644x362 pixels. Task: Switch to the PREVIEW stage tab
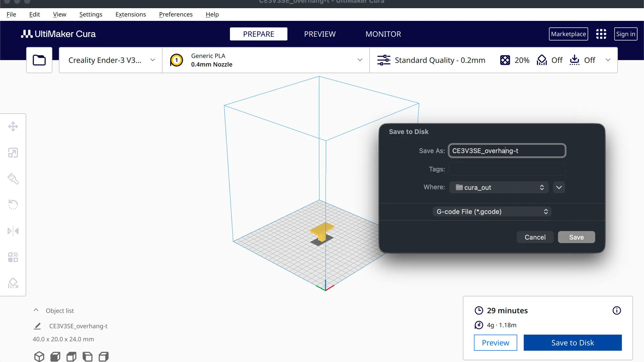click(x=320, y=34)
